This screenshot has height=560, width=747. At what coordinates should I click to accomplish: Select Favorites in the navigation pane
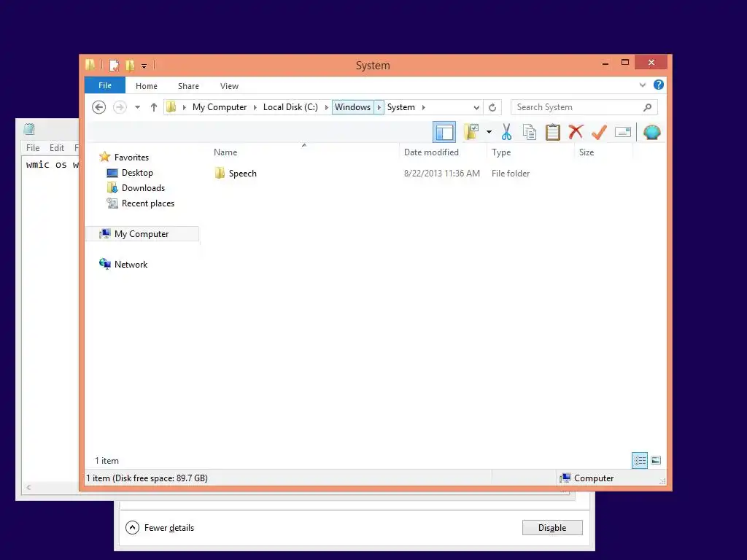[131, 157]
